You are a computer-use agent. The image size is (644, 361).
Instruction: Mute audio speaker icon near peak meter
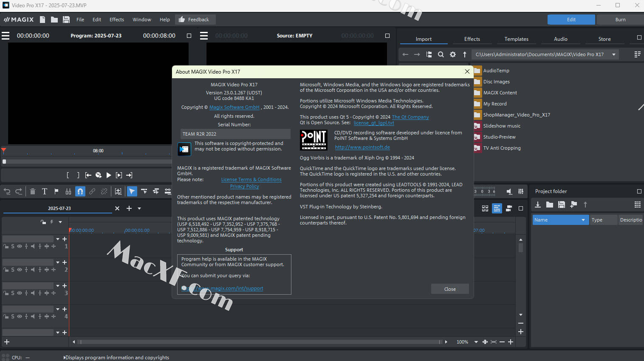[x=509, y=191]
